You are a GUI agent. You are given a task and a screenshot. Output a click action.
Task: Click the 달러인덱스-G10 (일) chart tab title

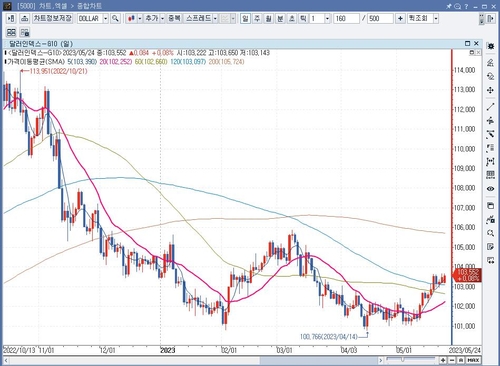click(x=41, y=44)
